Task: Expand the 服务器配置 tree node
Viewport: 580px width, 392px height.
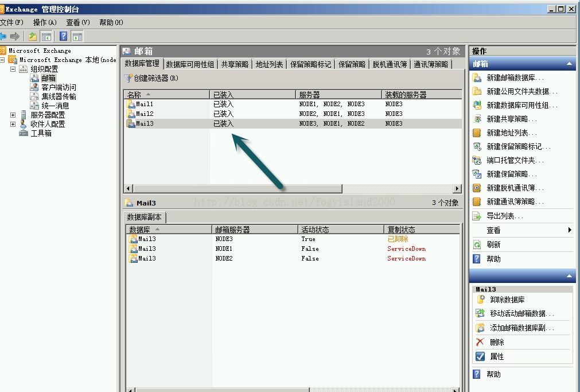Action: pyautogui.click(x=13, y=115)
